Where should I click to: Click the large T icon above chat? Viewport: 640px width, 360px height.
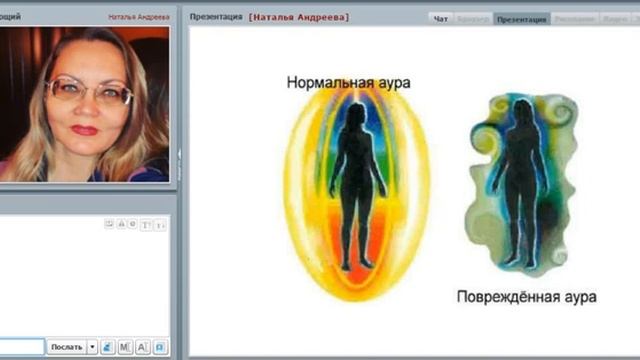146,225
